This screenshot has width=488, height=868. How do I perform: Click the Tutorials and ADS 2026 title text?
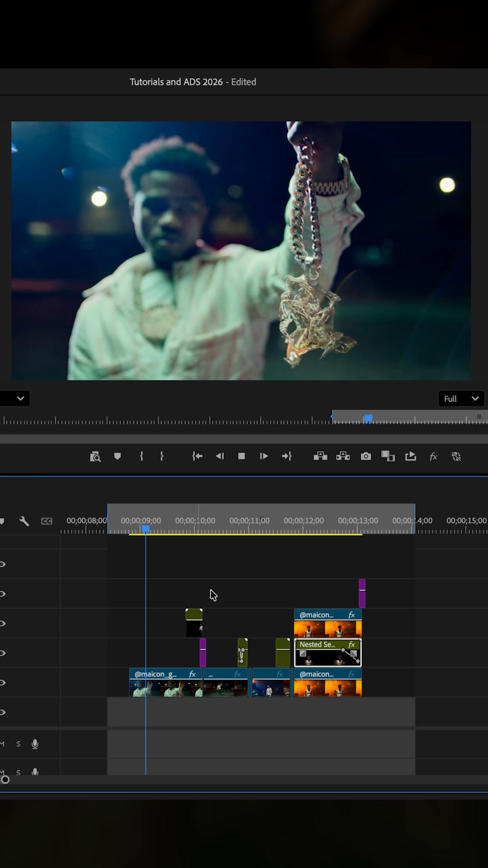tap(176, 82)
